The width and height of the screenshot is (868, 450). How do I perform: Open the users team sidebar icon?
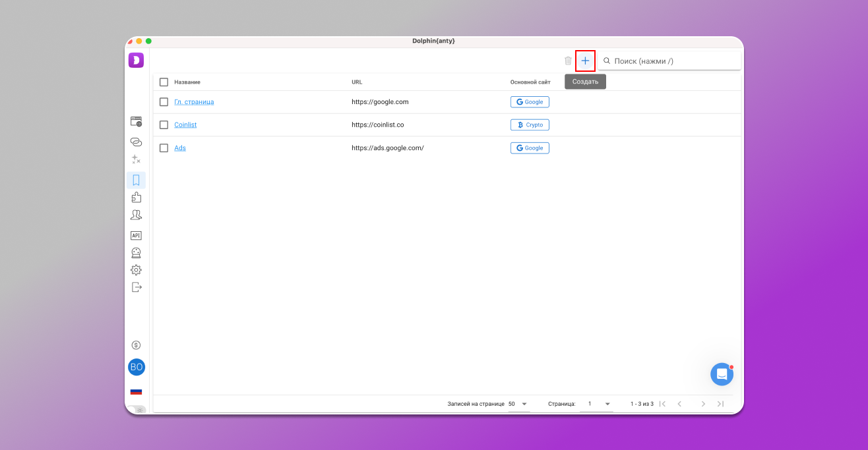[136, 215]
